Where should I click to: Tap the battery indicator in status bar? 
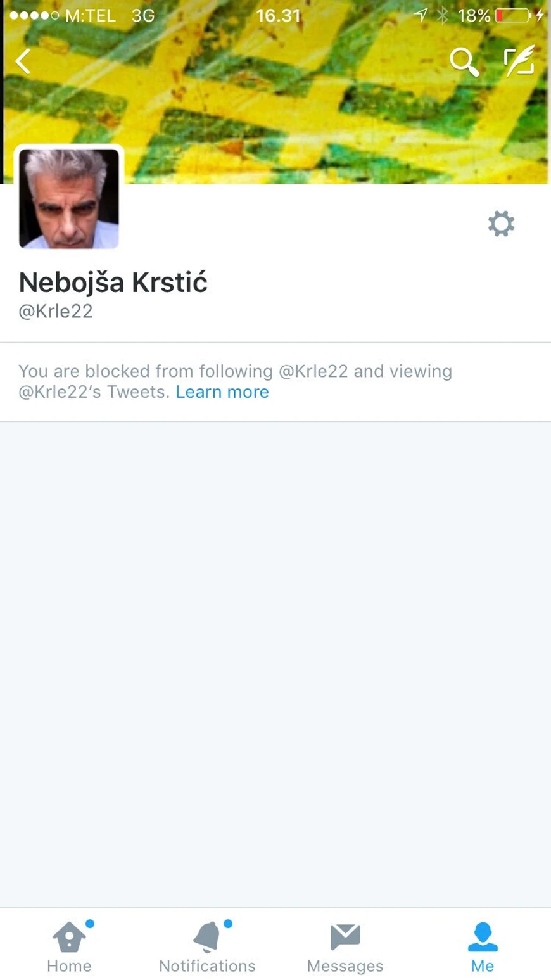[512, 15]
